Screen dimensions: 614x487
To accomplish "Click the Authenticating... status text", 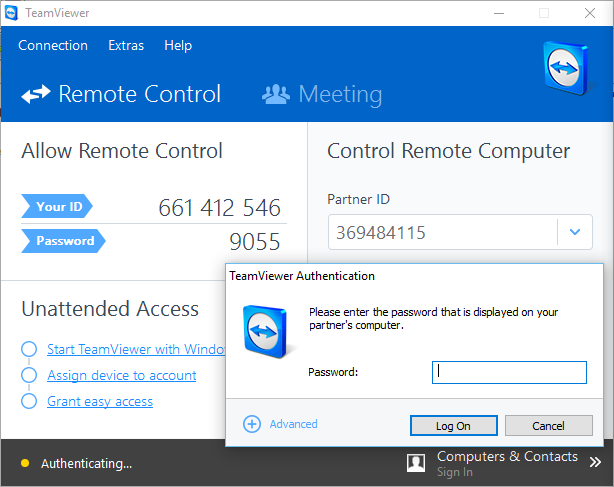I will click(87, 464).
